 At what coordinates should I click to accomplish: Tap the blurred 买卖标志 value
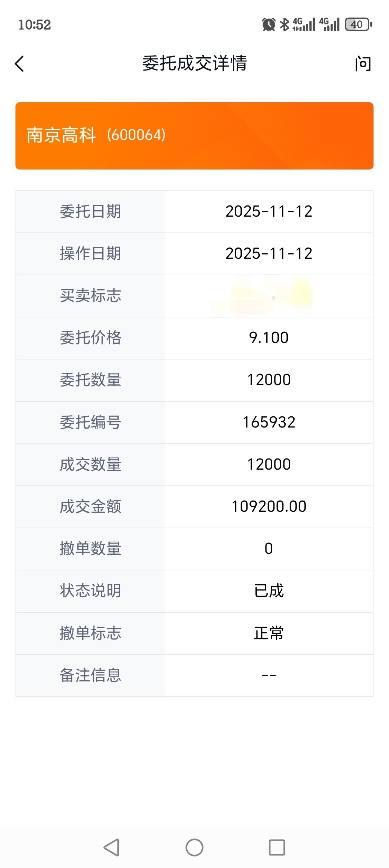click(269, 296)
